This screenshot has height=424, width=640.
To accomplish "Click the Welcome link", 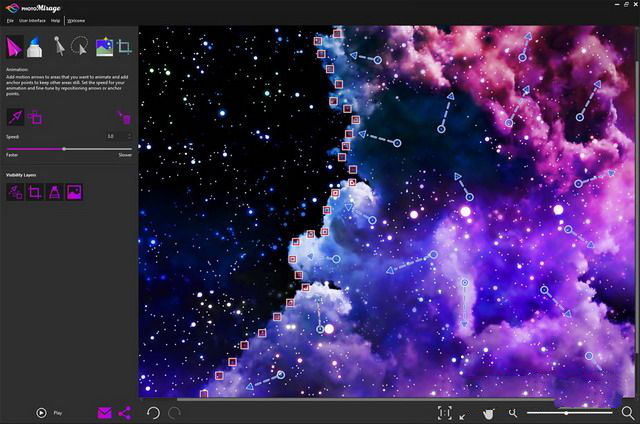I will 76,20.
